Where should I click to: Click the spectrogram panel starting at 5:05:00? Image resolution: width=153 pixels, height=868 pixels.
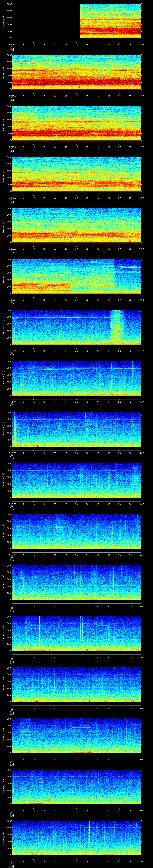[x=76, y=72]
